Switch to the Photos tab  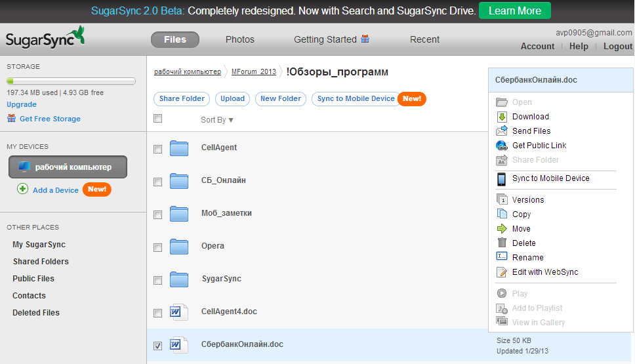[x=239, y=40]
